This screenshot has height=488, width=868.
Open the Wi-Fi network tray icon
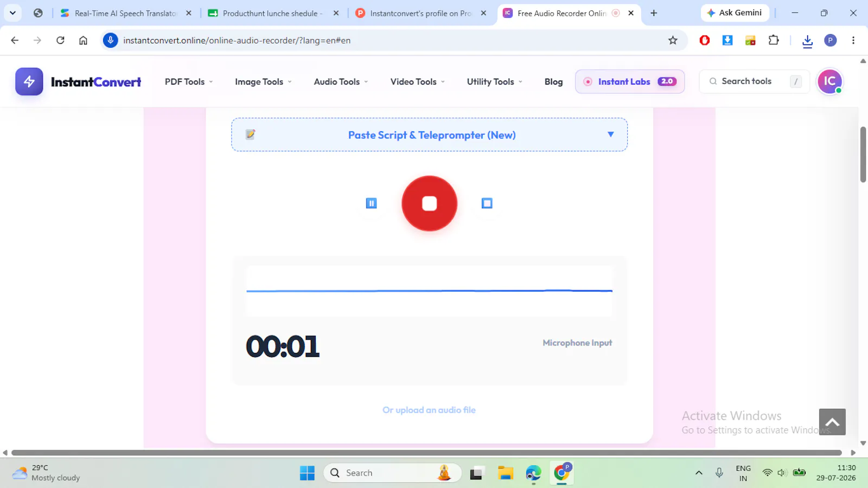point(767,473)
